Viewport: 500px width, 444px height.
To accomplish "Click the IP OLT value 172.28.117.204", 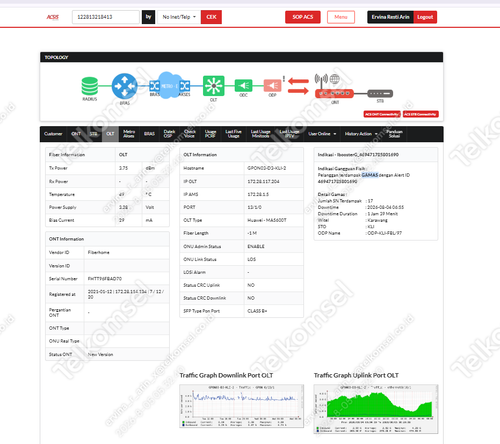I will [x=263, y=182].
